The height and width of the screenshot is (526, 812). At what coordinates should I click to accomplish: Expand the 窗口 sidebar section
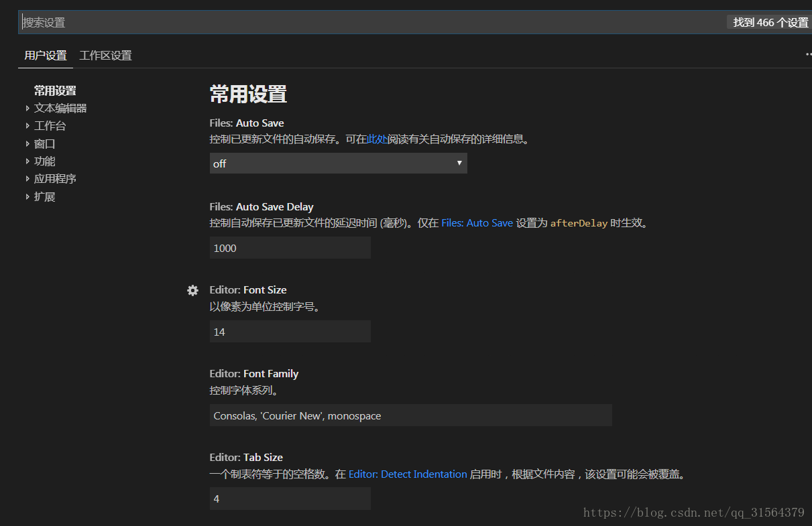pyautogui.click(x=44, y=143)
